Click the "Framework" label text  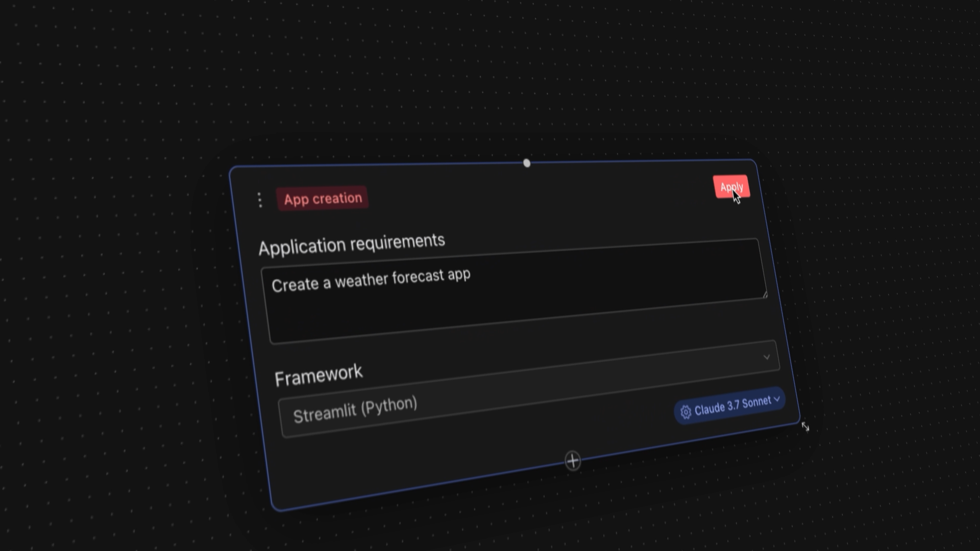click(318, 375)
